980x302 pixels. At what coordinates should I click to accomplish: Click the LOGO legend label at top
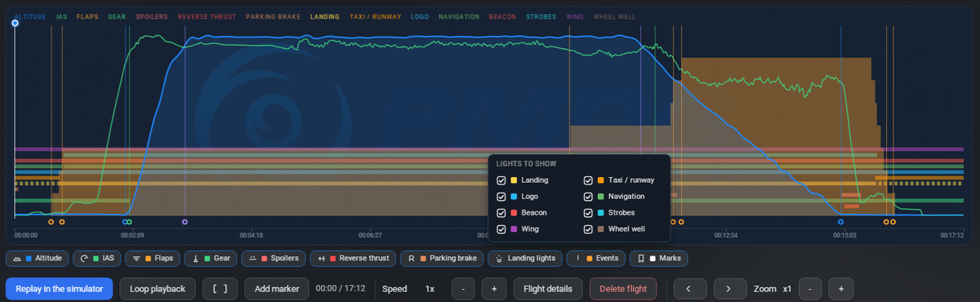[x=420, y=16]
